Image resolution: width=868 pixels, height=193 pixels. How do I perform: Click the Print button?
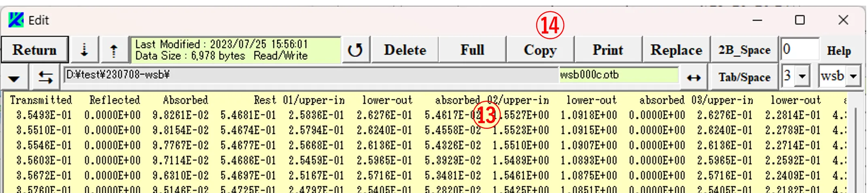pos(608,50)
